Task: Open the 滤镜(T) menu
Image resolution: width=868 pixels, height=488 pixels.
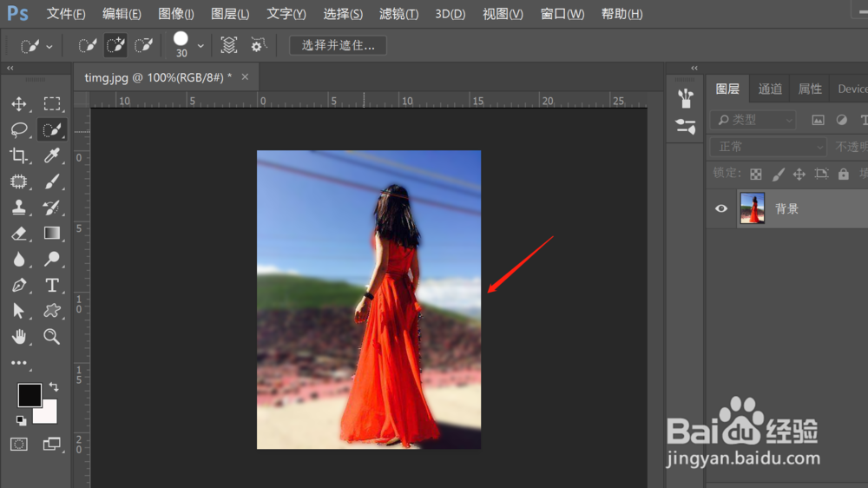Action: 398,14
